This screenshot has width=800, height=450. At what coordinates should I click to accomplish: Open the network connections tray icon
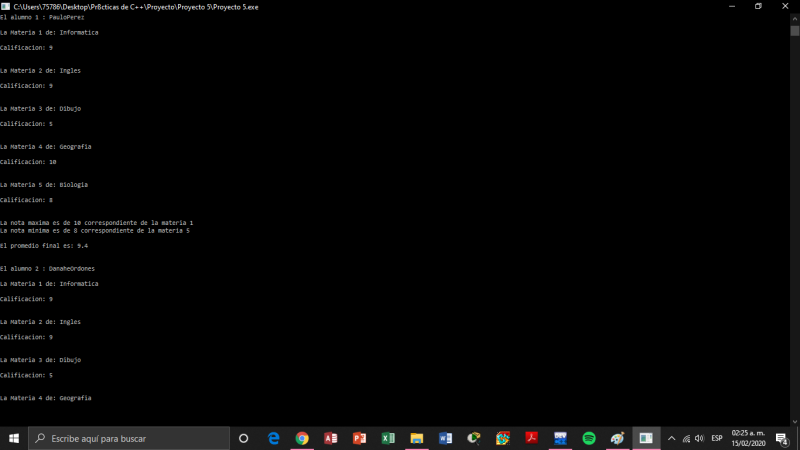coord(685,438)
